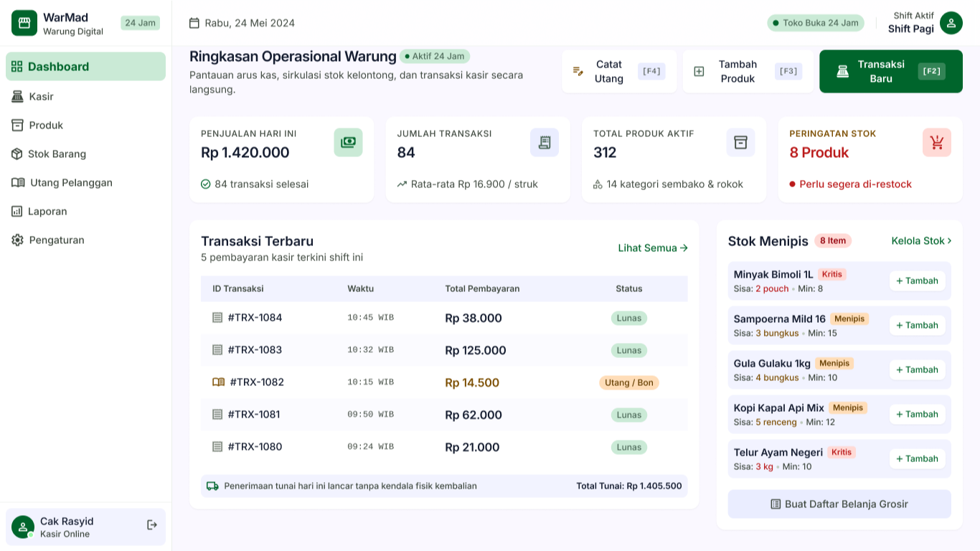Click the Total Tunai: Rp 1.405.500 text
The image size is (980, 551).
[629, 486]
